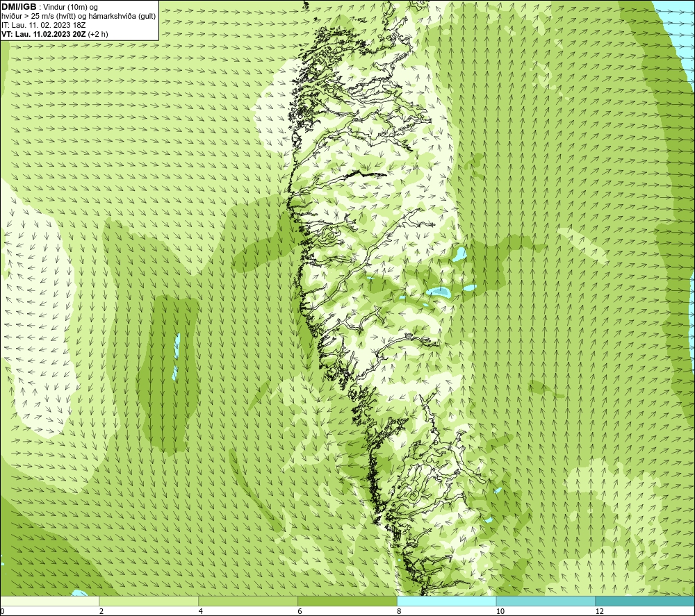Screen dimensions: 695x616
Task: Click the 'hviður > 25 m/s' legend line
Action: (x=79, y=17)
